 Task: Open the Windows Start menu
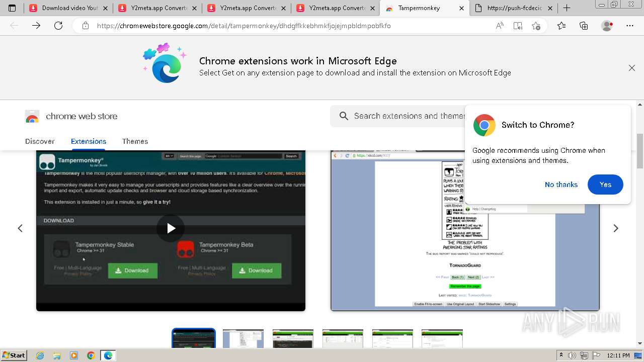click(x=14, y=355)
